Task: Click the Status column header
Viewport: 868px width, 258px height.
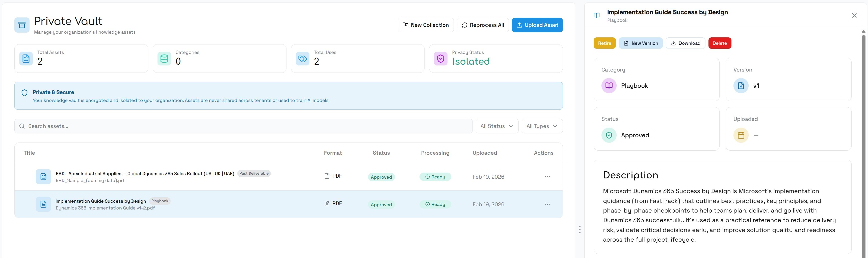Action: point(381,153)
